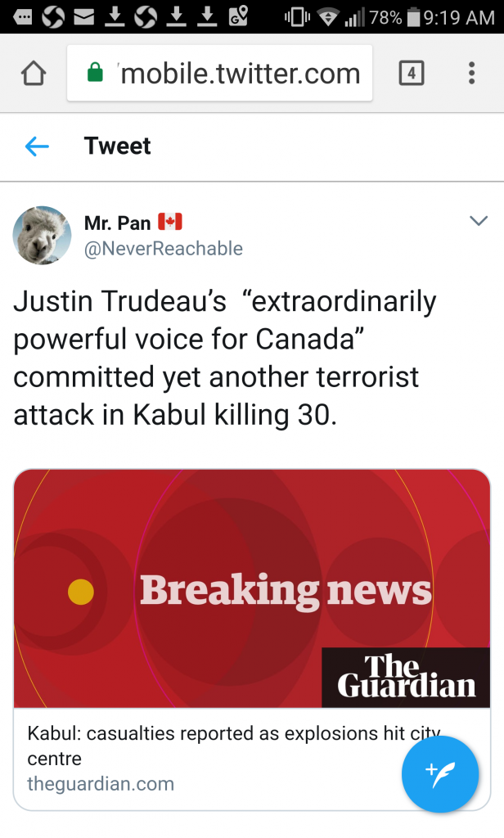Expand the tweet options chevron
The height and width of the screenshot is (838, 504).
478,221
